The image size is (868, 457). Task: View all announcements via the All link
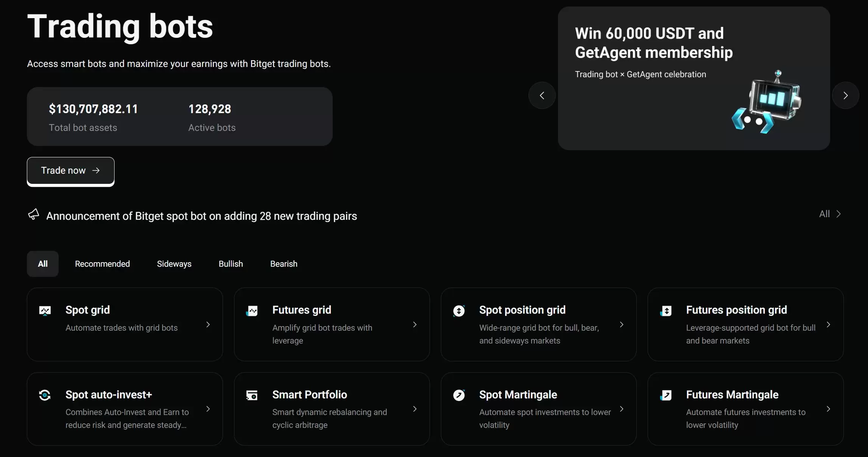point(829,214)
